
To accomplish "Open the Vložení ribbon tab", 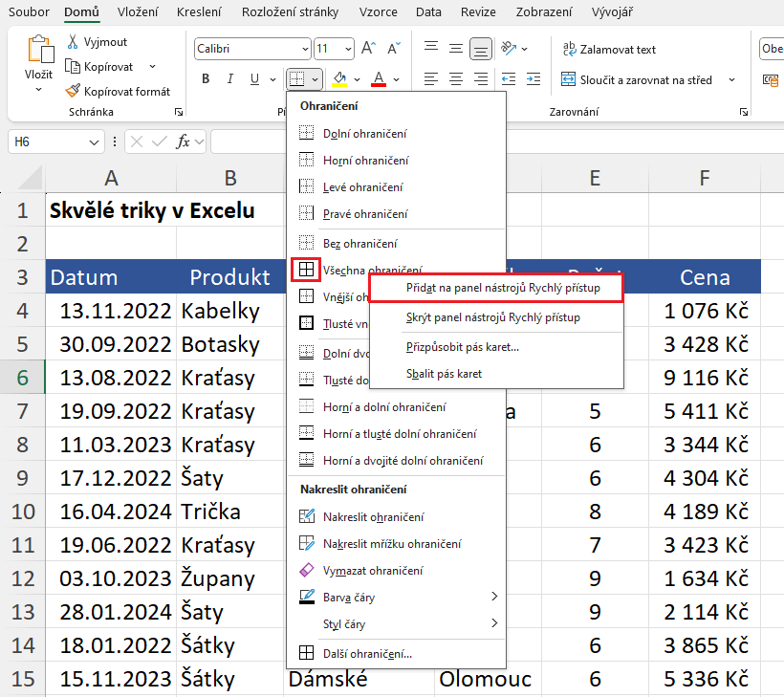I will click(138, 12).
